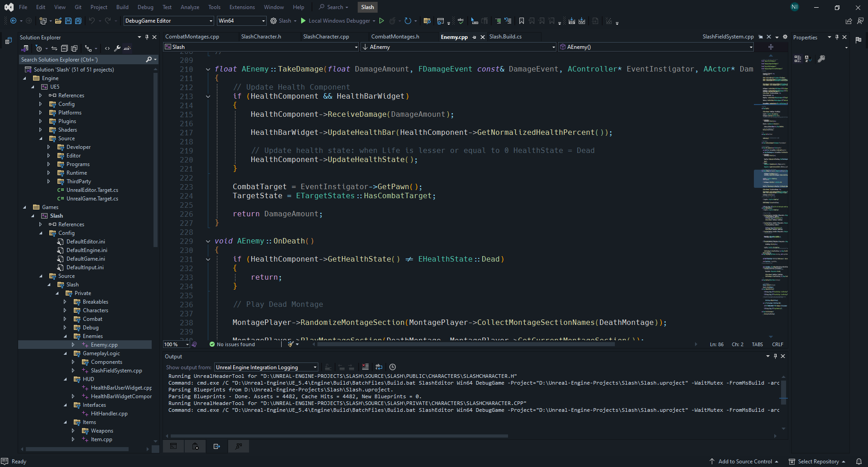Close the Enemy.cpp tab
The image size is (868, 467).
482,37
